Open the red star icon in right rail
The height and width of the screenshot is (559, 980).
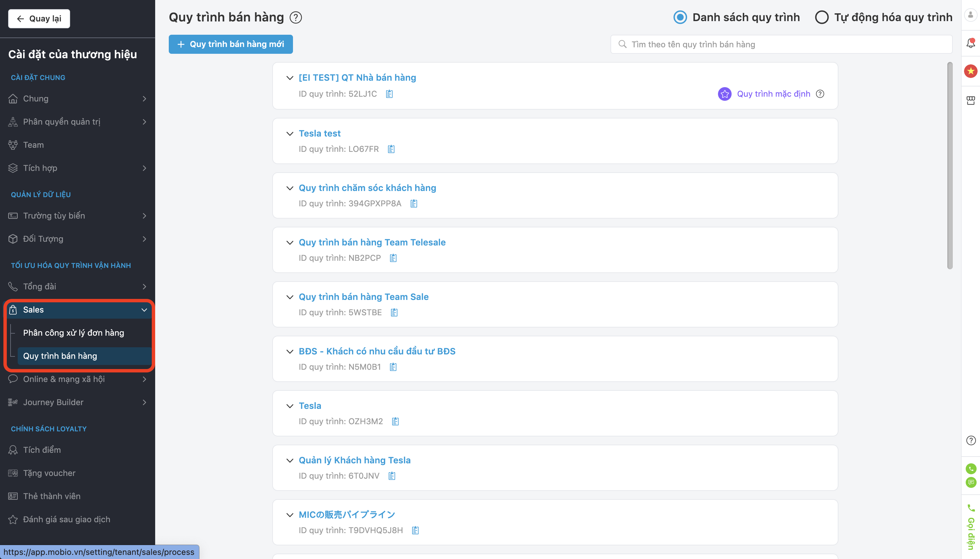pyautogui.click(x=970, y=71)
